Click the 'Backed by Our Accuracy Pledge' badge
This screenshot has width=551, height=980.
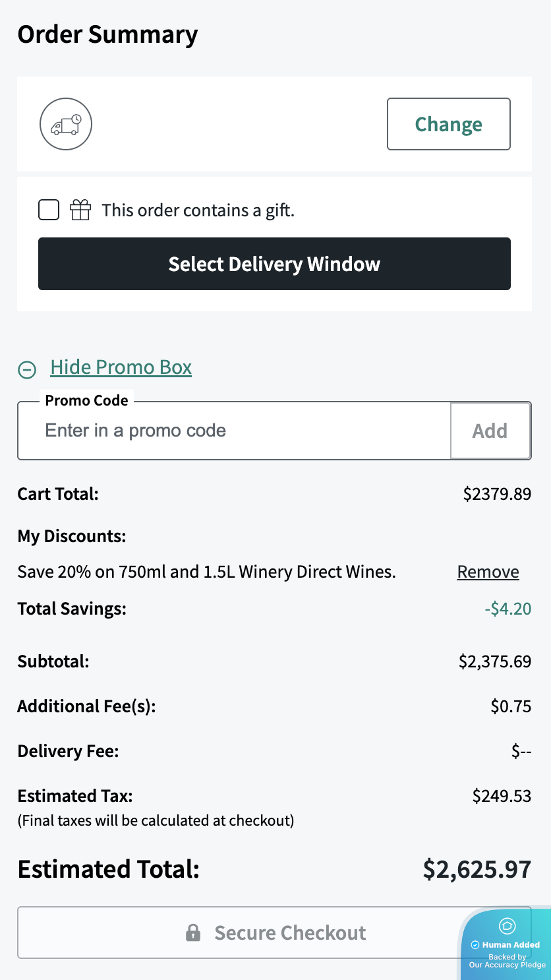coord(506,960)
